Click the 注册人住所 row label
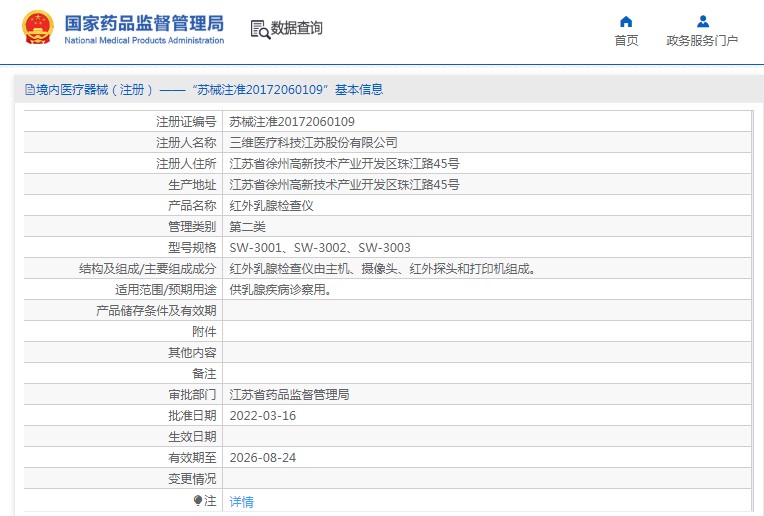Image resolution: width=764 pixels, height=516 pixels. tap(186, 164)
